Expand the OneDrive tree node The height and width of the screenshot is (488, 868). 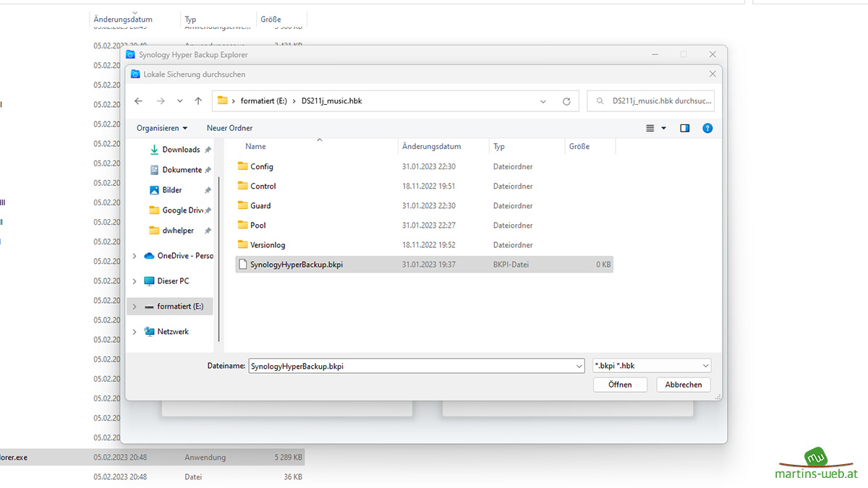click(135, 256)
